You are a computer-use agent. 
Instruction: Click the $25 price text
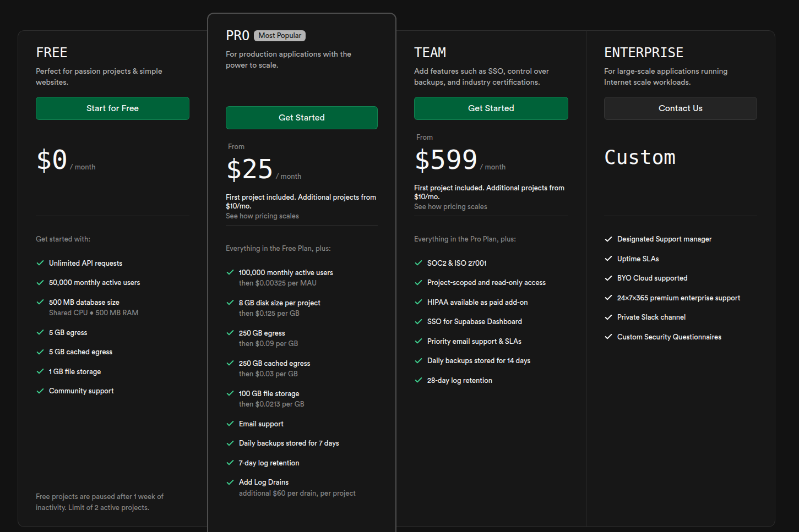pyautogui.click(x=249, y=169)
